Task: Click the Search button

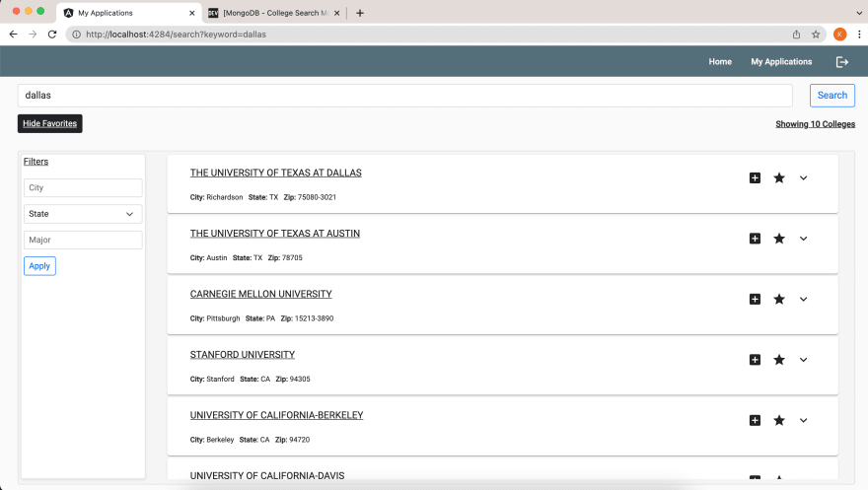Action: pyautogui.click(x=832, y=95)
